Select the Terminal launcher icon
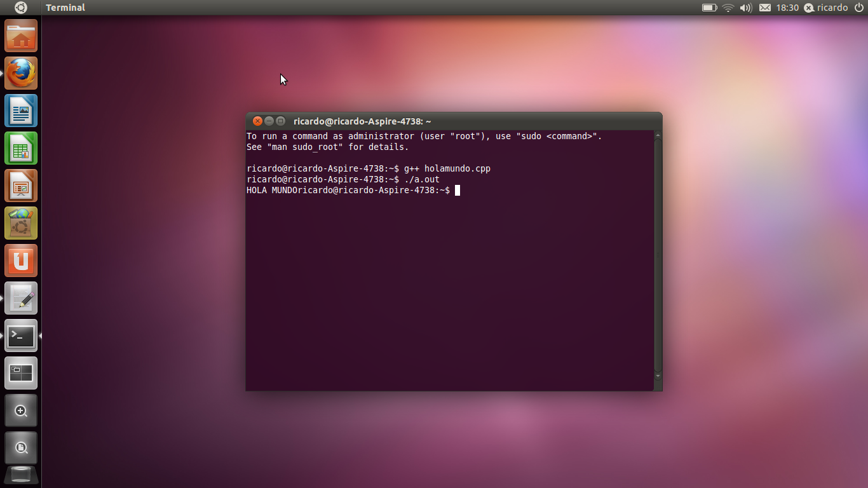This screenshot has width=868, height=488. tap(21, 335)
